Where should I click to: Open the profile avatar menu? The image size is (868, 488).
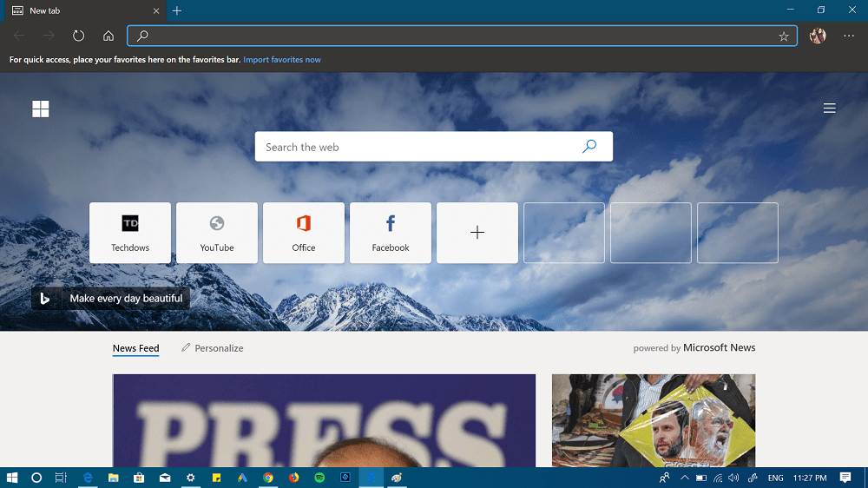tap(818, 36)
